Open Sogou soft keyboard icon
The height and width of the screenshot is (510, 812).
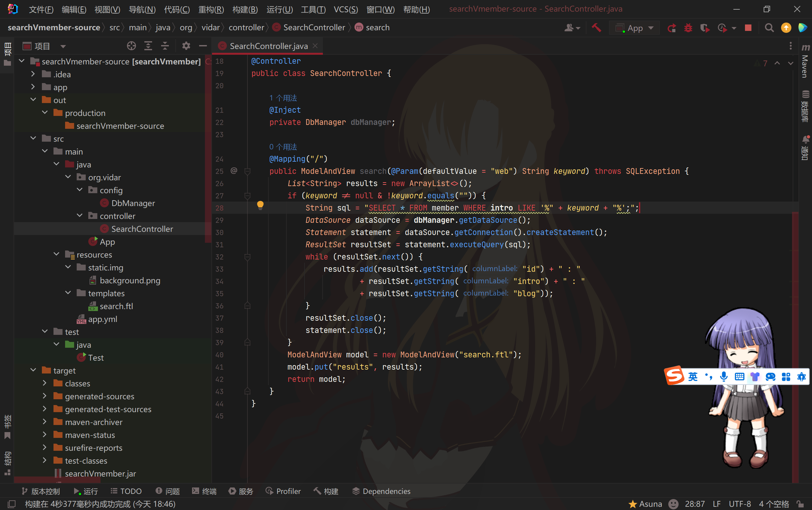pos(739,377)
